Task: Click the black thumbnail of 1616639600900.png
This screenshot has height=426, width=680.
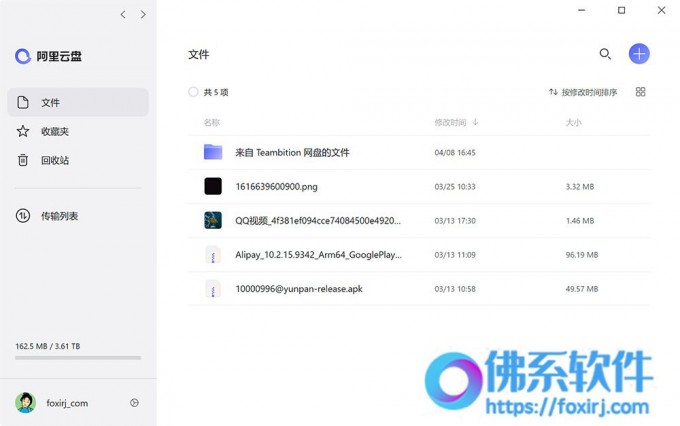Action: (x=213, y=186)
